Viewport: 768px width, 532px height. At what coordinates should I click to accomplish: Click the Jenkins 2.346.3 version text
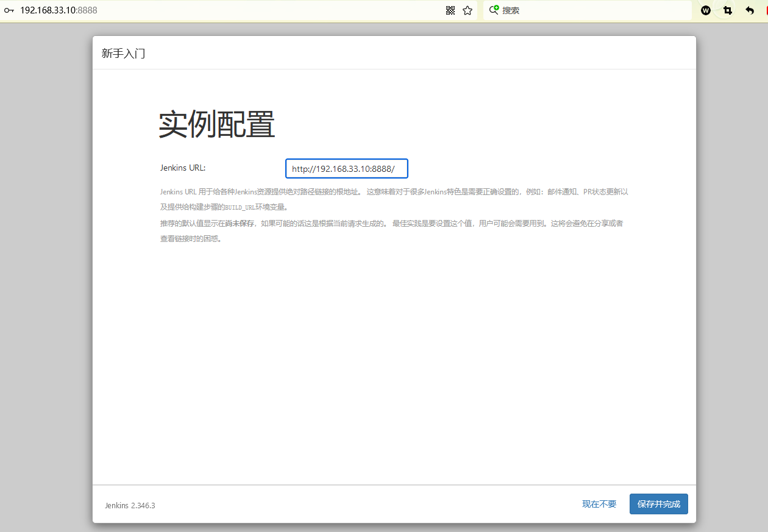(x=130, y=505)
